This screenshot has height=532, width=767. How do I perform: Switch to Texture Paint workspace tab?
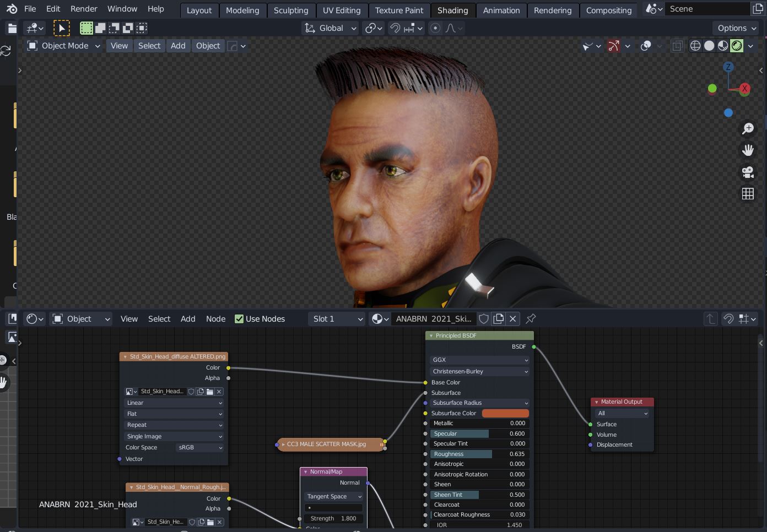click(x=399, y=10)
